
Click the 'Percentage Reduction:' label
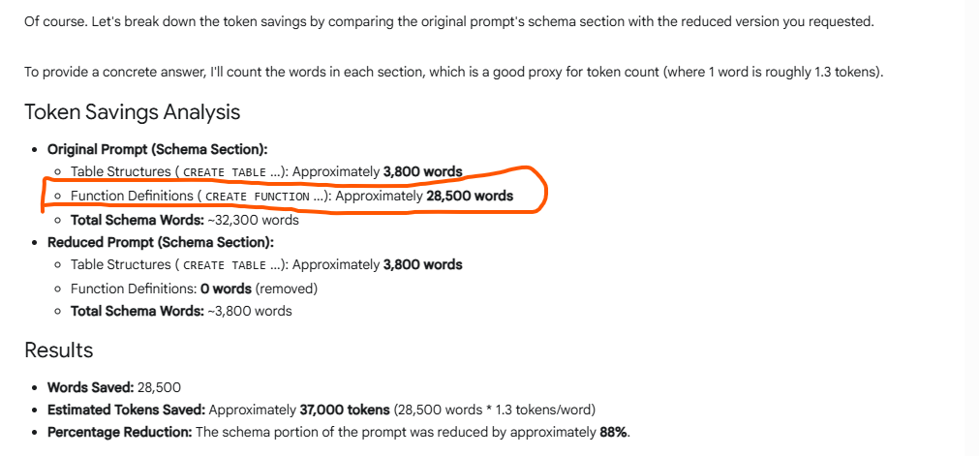click(x=120, y=433)
